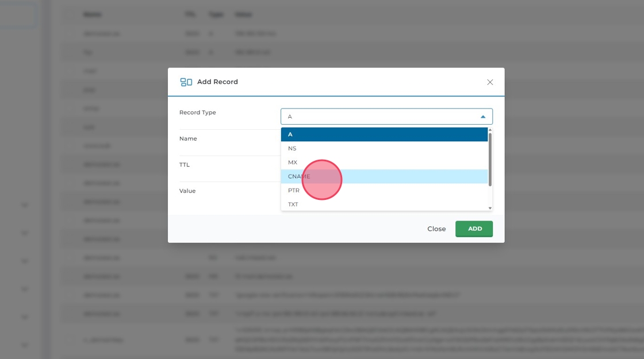This screenshot has height=359, width=644.
Task: Close the Add Record dialog with X
Action: (x=490, y=82)
